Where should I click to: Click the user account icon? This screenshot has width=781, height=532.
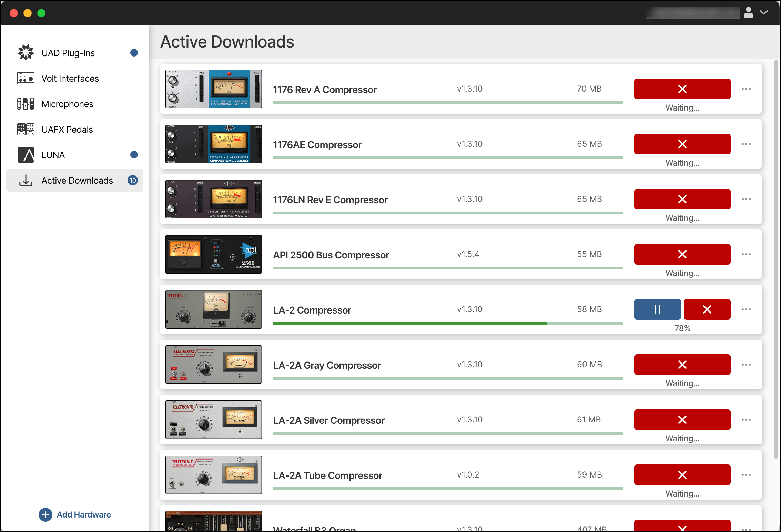[x=749, y=13]
